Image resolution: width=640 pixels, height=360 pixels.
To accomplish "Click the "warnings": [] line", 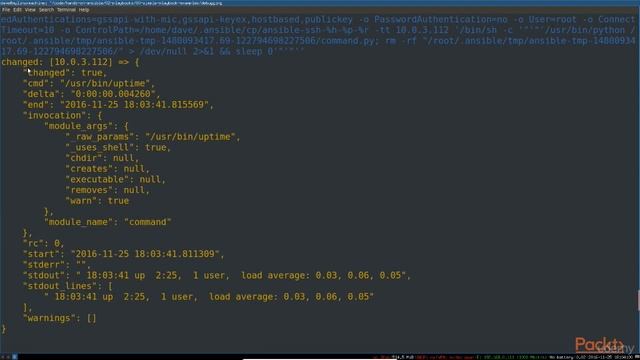I will [60, 318].
